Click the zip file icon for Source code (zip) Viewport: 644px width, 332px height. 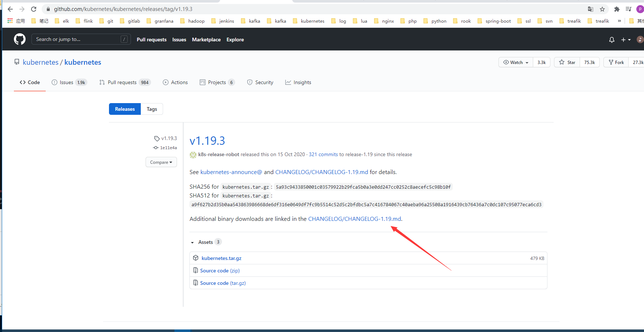[196, 270]
